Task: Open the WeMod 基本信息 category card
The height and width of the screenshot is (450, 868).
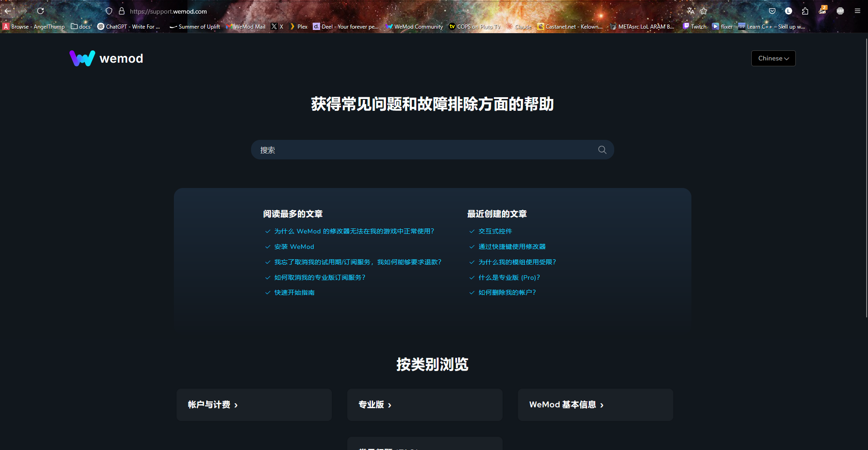Action: [x=596, y=405]
